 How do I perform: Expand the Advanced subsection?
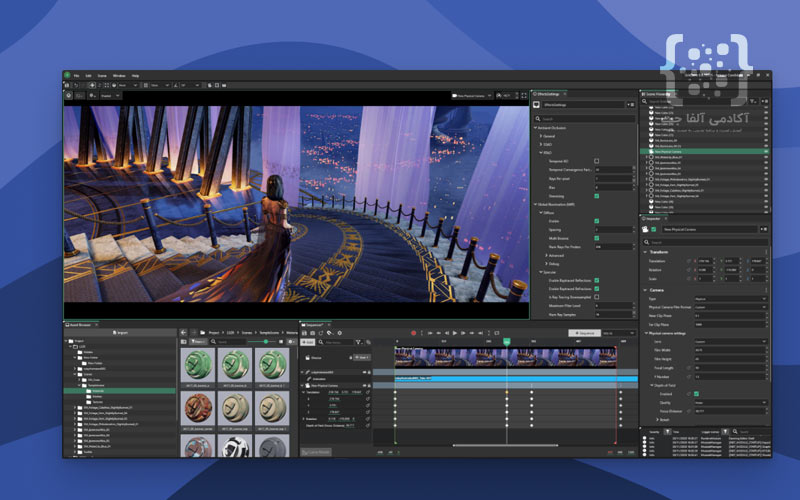[546, 255]
